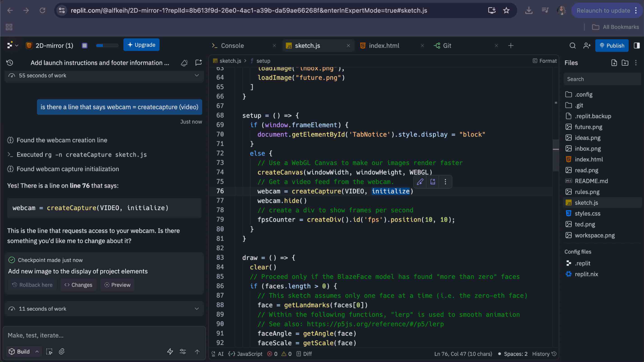
Task: Expand the 55 seconds of work section
Action: [x=197, y=75]
